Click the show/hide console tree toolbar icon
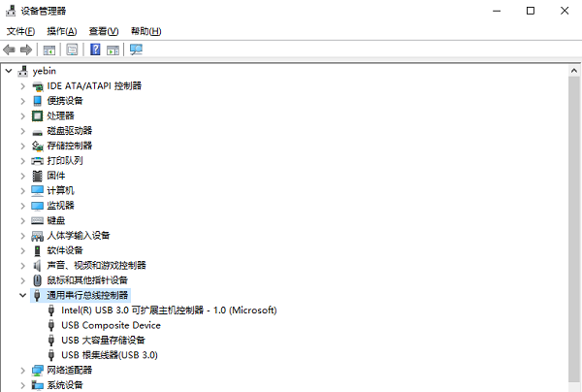The height and width of the screenshot is (392, 582). pyautogui.click(x=49, y=49)
